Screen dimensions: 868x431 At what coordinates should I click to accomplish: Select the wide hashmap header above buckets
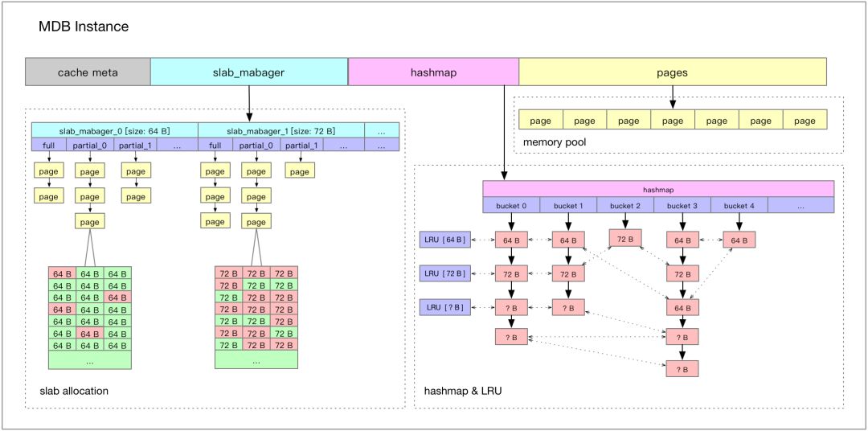tap(658, 188)
